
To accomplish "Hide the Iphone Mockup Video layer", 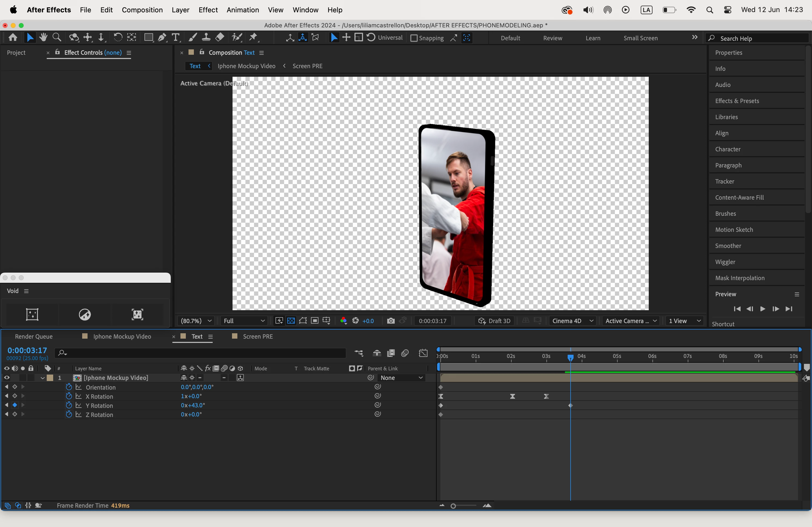I will click(6, 378).
